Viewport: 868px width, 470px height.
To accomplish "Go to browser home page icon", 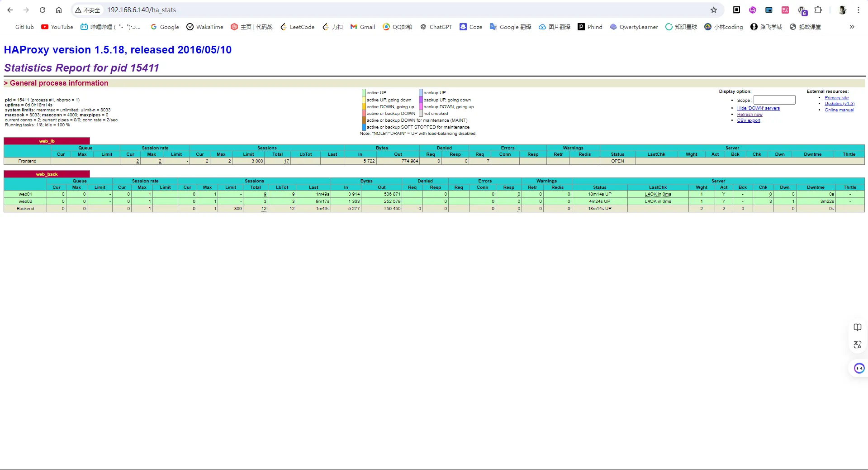I will tap(59, 10).
